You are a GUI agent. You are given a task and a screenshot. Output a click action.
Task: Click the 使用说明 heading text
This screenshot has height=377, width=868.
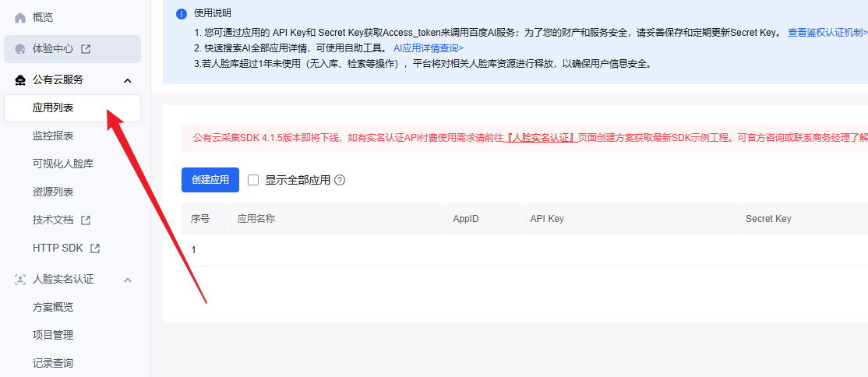(213, 14)
